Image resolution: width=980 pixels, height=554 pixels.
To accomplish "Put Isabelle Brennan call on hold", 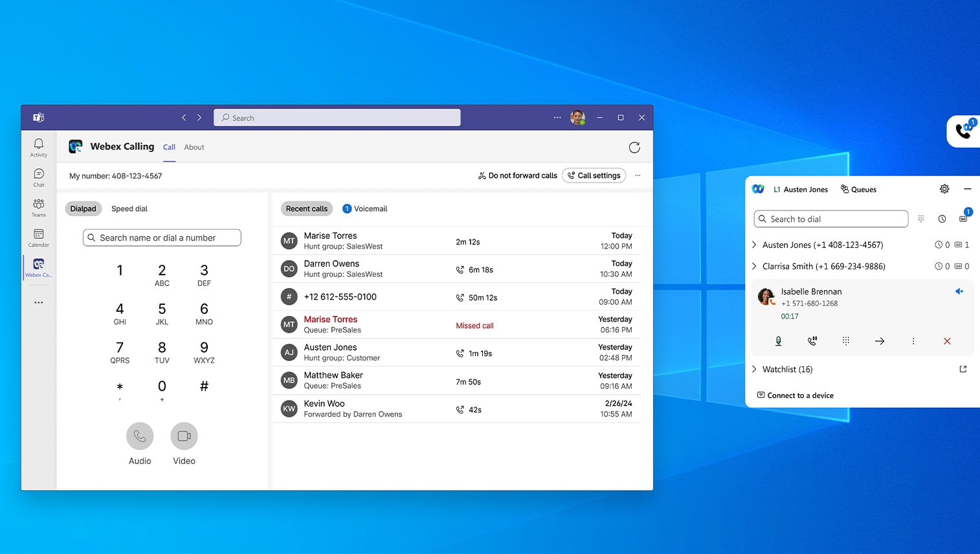I will pyautogui.click(x=812, y=341).
